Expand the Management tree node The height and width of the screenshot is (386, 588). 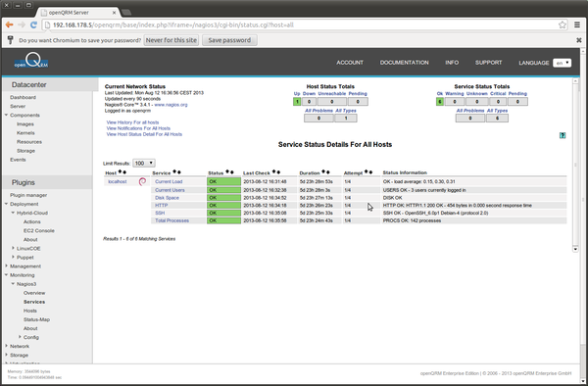[7, 266]
